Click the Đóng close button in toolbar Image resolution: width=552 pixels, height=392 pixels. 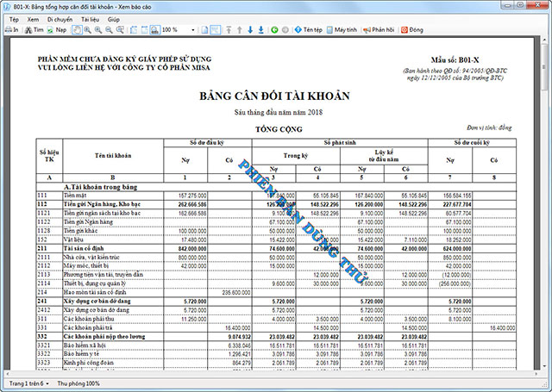[x=411, y=29]
